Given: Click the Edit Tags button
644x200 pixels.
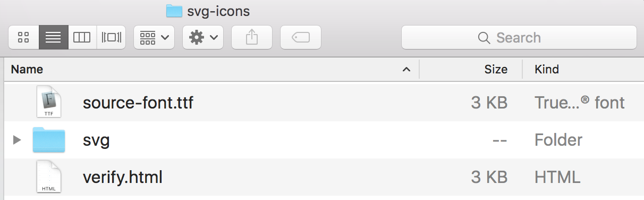Looking at the screenshot, I should coord(301,37).
